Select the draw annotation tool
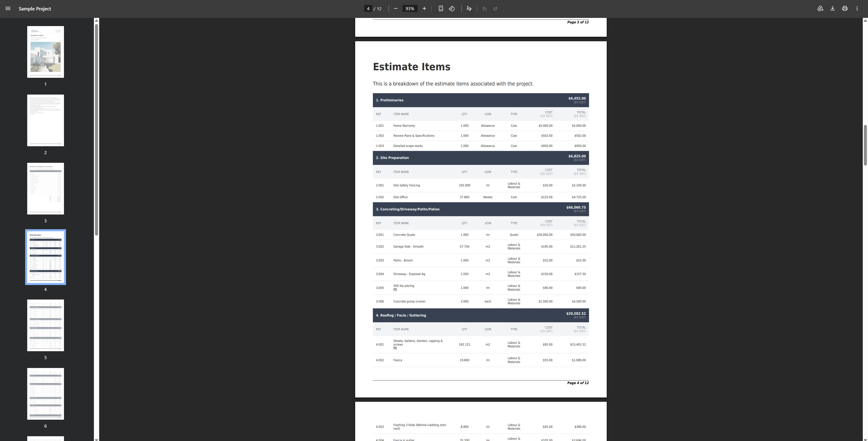 [469, 8]
